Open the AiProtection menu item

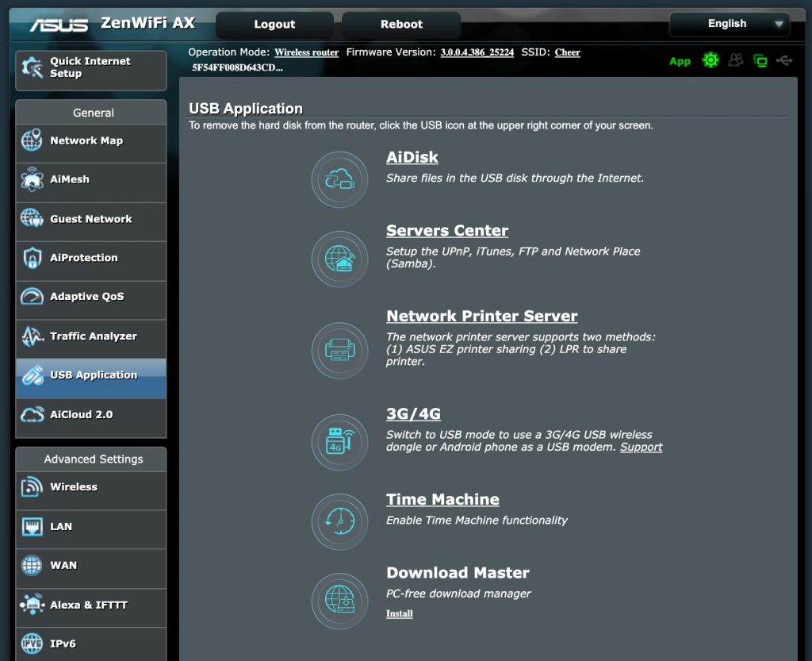click(x=91, y=261)
